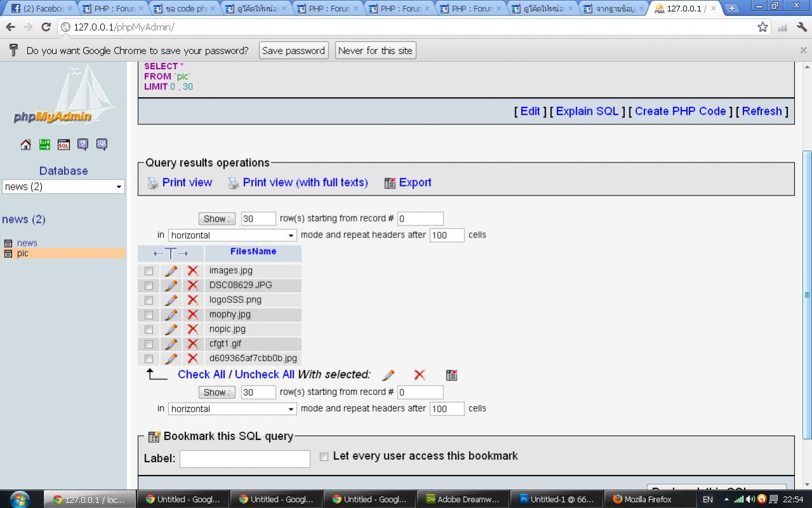The width and height of the screenshot is (812, 508).
Task: Tick the checkbox for d609365af7cbb0b.jpg
Action: click(x=148, y=359)
